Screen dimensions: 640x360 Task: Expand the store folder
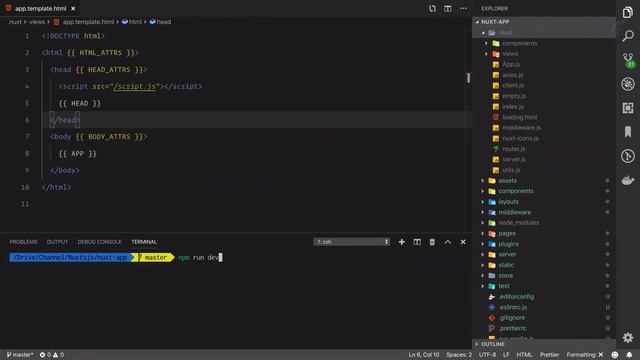[x=544, y=276]
